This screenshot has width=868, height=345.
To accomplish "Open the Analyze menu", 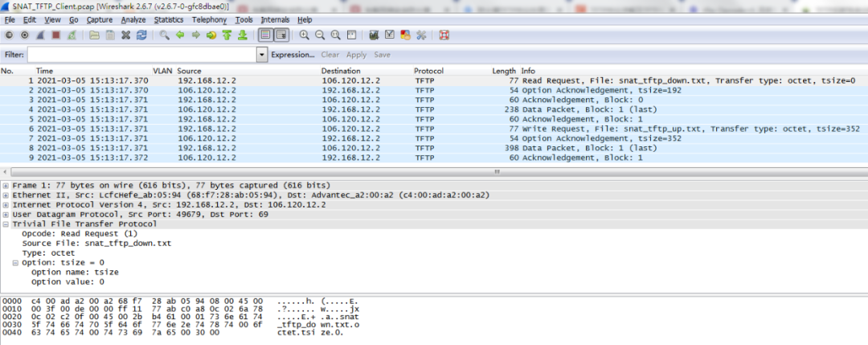I will pyautogui.click(x=133, y=20).
